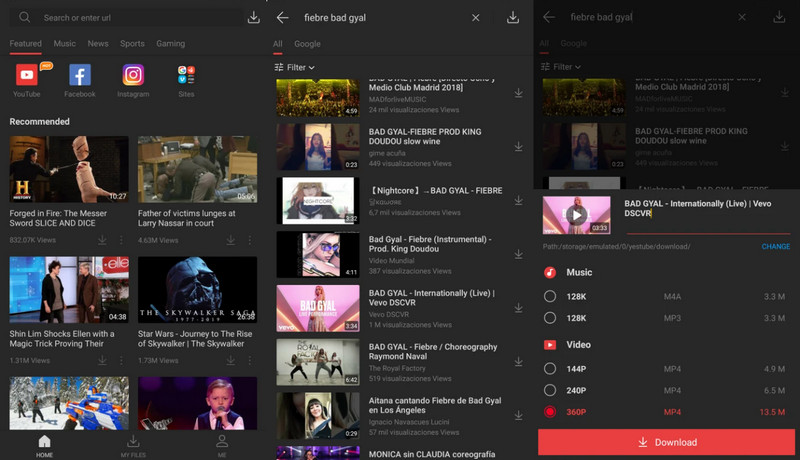Switch to the News tab

[x=98, y=44]
